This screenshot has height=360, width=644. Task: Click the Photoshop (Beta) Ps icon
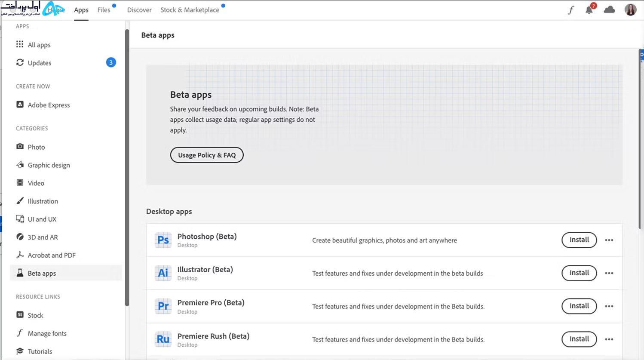coord(163,240)
